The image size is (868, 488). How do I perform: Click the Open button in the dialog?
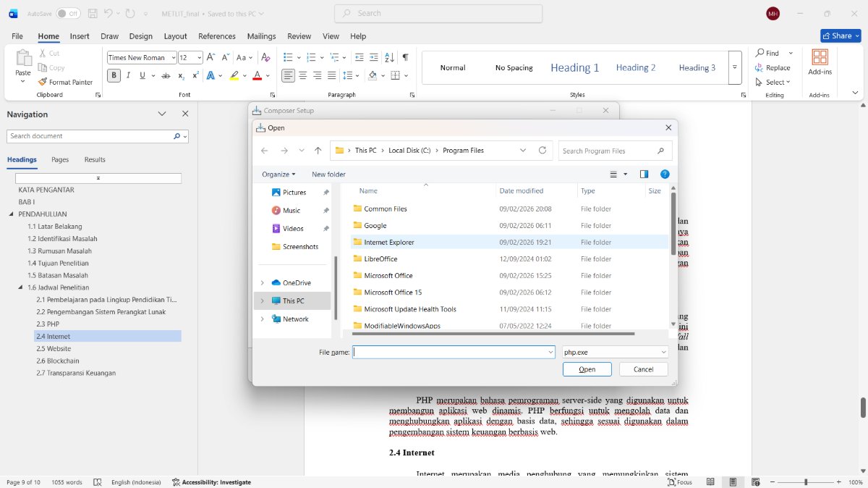587,369
